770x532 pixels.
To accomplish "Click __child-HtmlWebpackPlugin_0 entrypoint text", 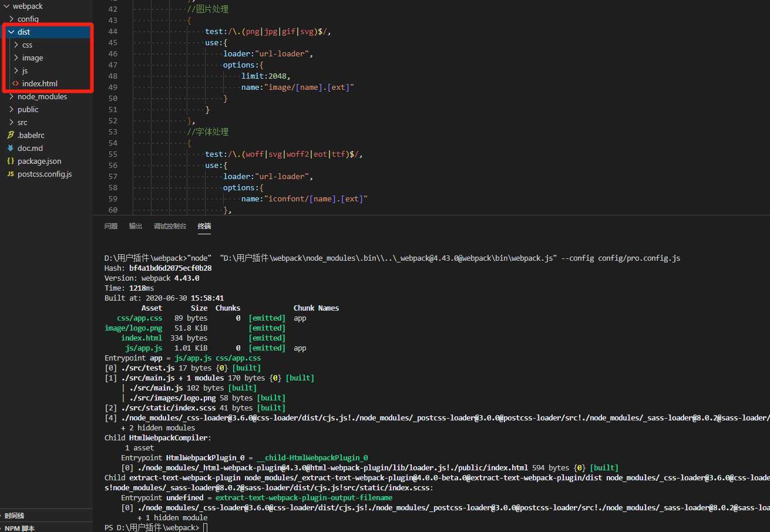I will (x=312, y=458).
